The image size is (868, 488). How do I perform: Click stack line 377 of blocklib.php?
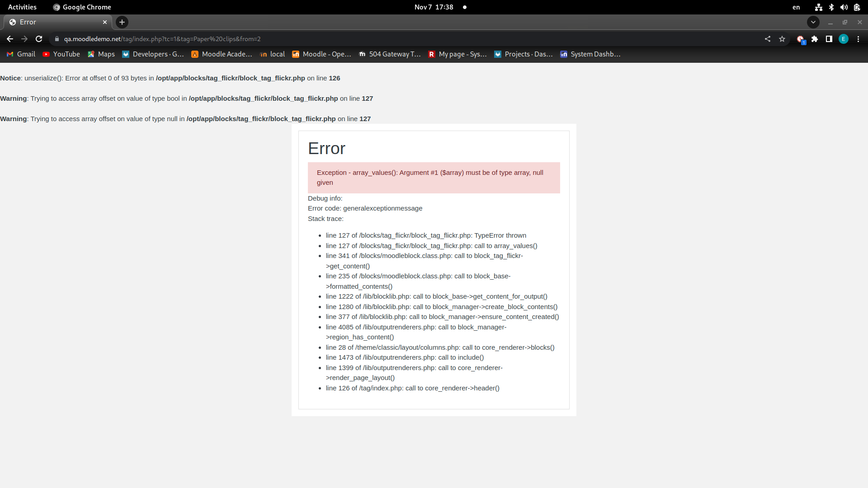point(442,317)
